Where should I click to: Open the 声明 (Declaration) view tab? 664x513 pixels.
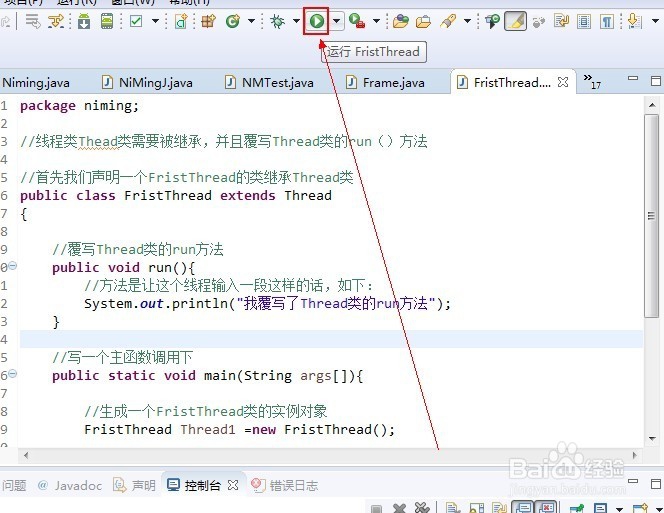click(x=135, y=485)
